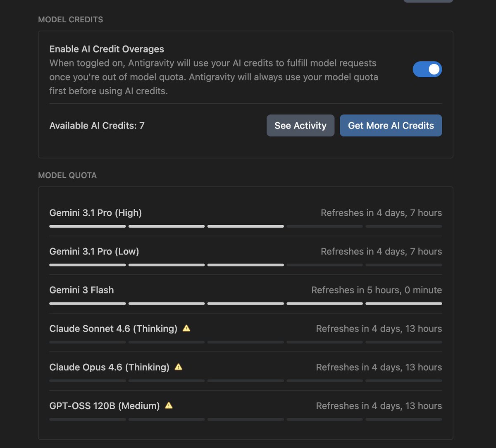
Task: Click Gemini 3 Flash refresh time text
Action: click(377, 290)
